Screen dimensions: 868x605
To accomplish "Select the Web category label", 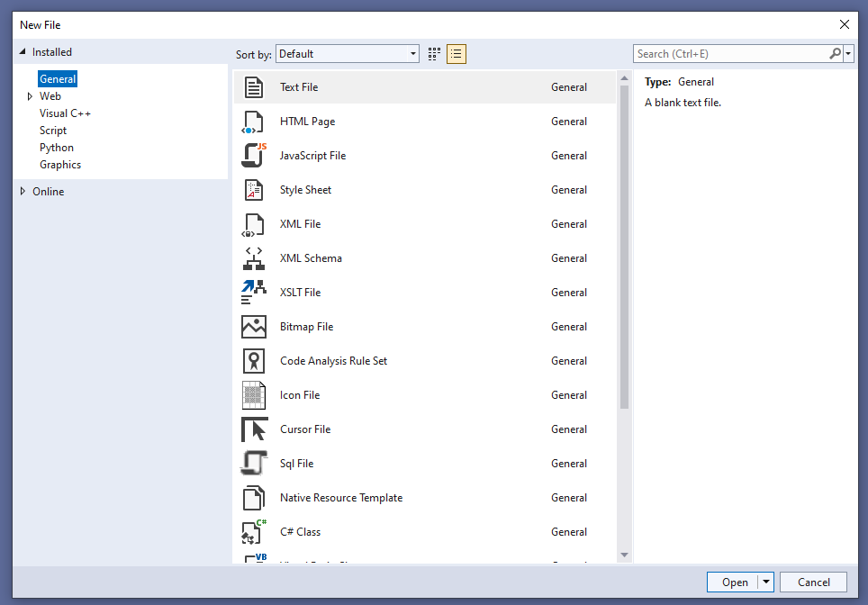I will [50, 96].
